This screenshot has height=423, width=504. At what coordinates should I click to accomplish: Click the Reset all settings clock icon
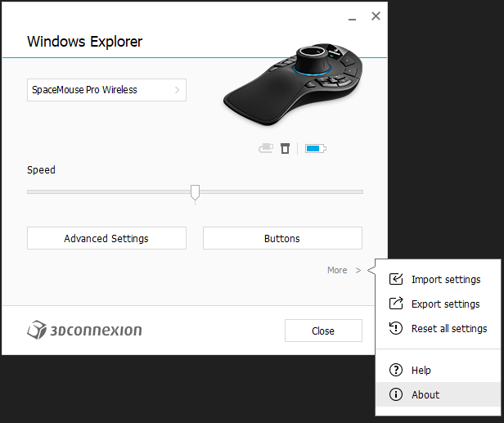(396, 328)
